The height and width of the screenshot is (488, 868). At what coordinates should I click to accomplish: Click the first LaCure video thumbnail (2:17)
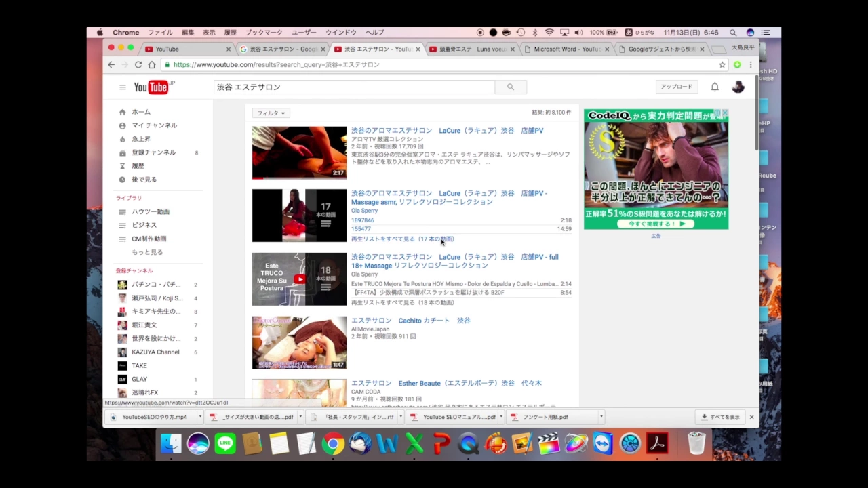tap(299, 152)
